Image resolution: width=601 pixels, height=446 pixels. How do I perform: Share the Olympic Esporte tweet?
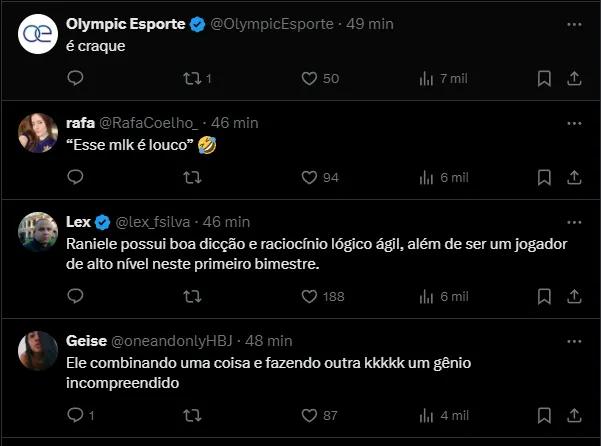pyautogui.click(x=574, y=78)
